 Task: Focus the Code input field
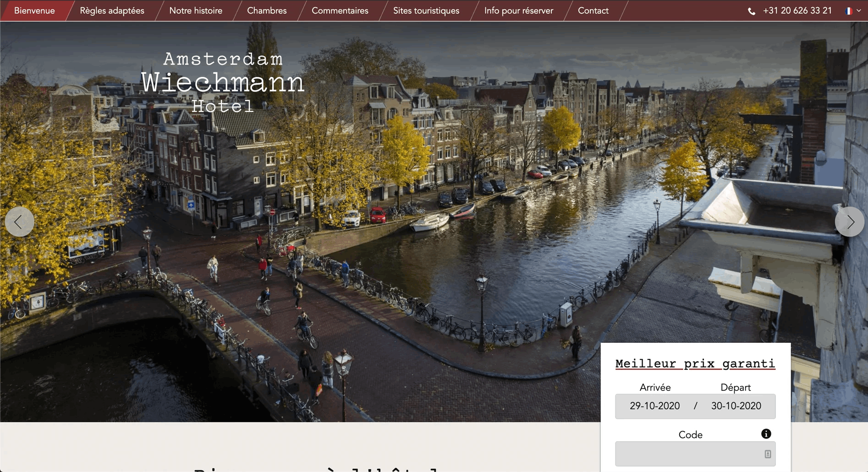(x=695, y=454)
